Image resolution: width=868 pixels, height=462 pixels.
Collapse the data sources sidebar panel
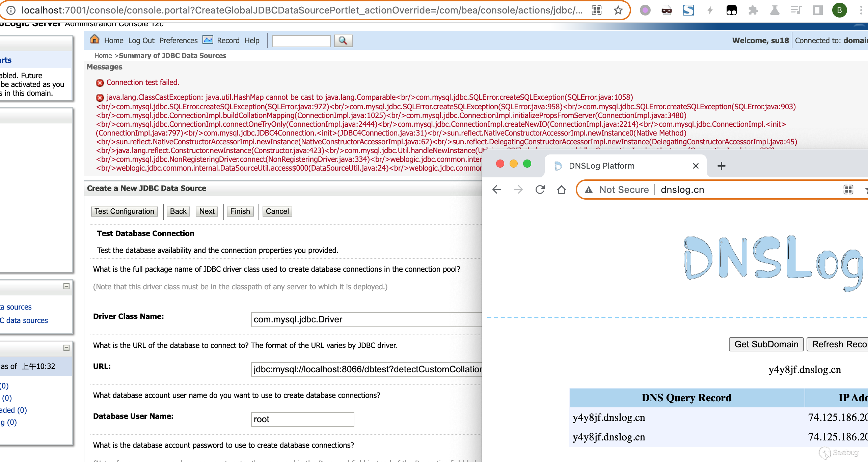[x=66, y=286]
